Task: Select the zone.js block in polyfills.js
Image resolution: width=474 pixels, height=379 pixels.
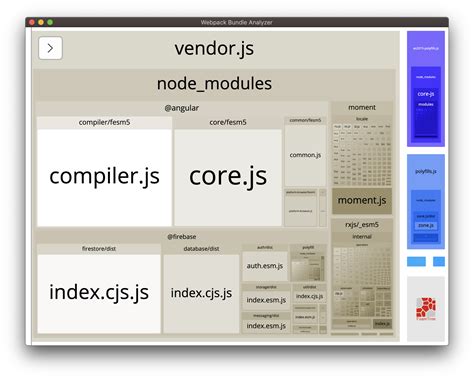Action: (426, 226)
